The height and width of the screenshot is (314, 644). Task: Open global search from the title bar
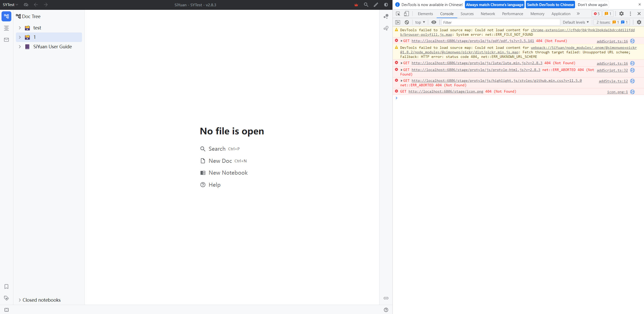pyautogui.click(x=366, y=5)
